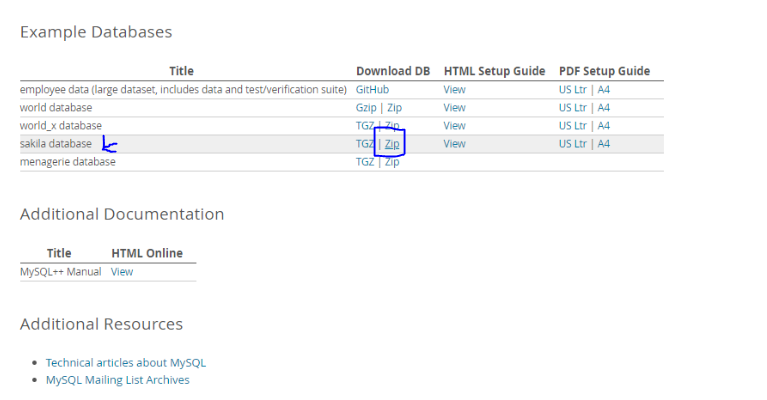Open A4 PDF for employee data
The height and width of the screenshot is (400, 767).
coord(604,89)
